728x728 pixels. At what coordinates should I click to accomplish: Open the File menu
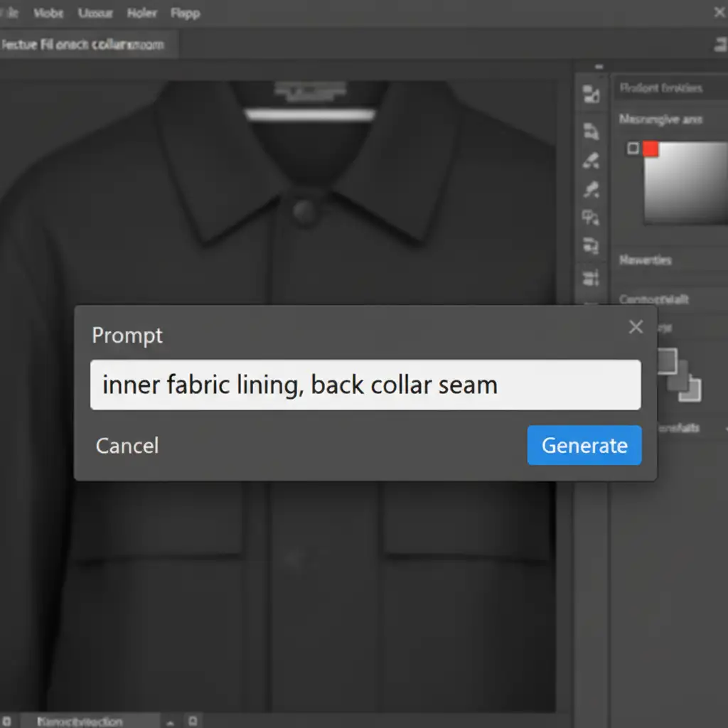coord(10,13)
